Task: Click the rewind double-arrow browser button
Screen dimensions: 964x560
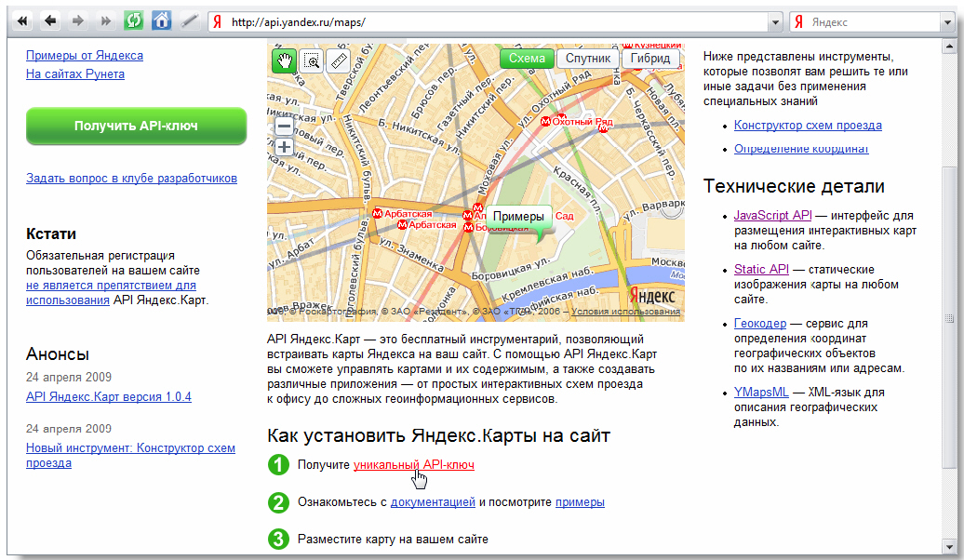Action: (24, 20)
